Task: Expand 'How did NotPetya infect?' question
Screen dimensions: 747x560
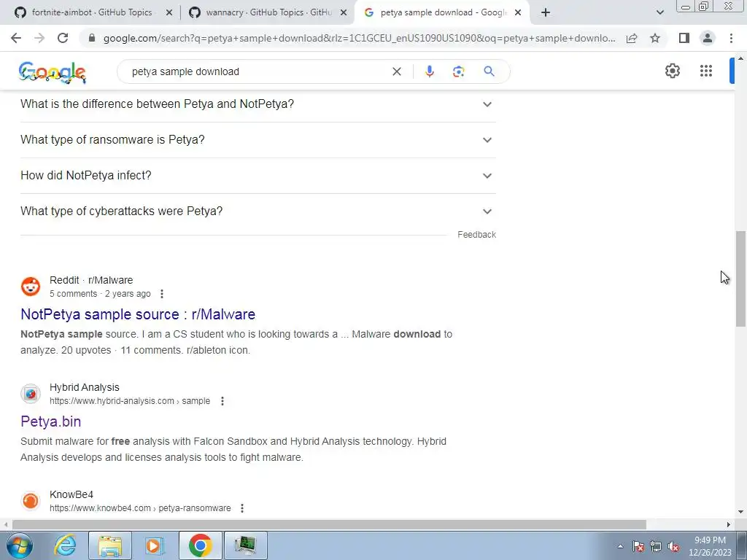Action: click(x=258, y=175)
